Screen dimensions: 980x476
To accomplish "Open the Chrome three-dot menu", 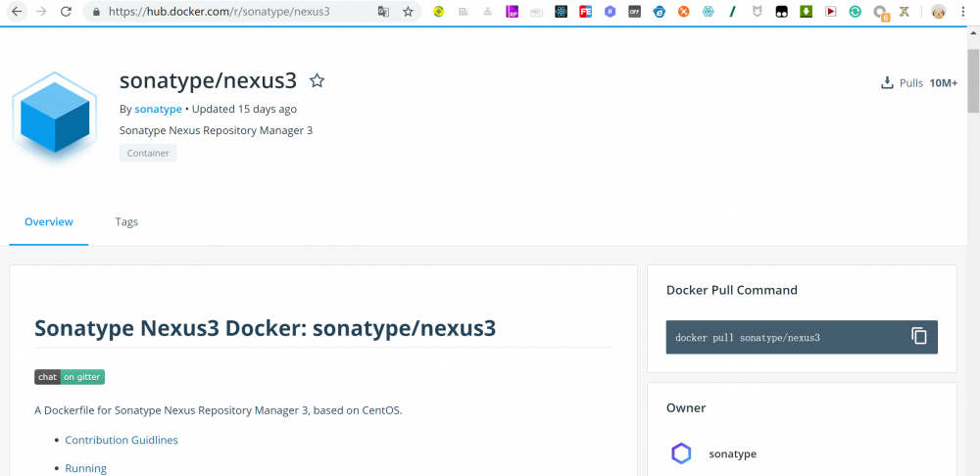I will pos(963,12).
